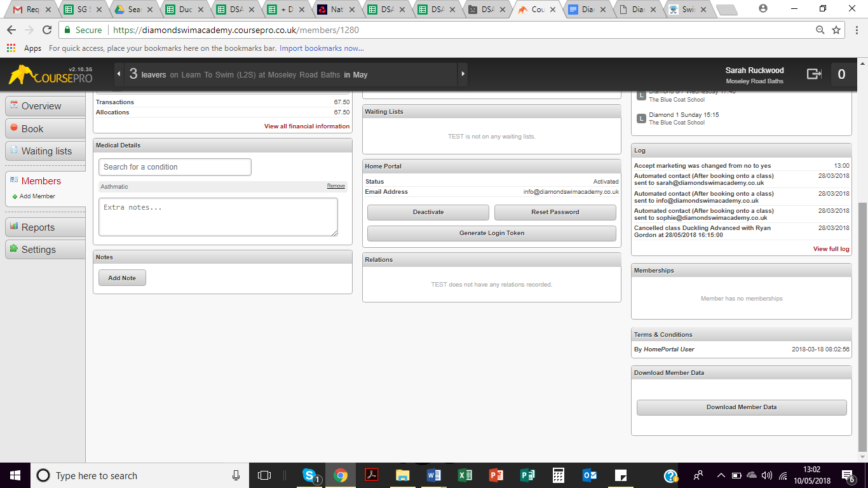Focus the Search for a condition field
Screen dimensions: 868x488
pyautogui.click(x=175, y=167)
